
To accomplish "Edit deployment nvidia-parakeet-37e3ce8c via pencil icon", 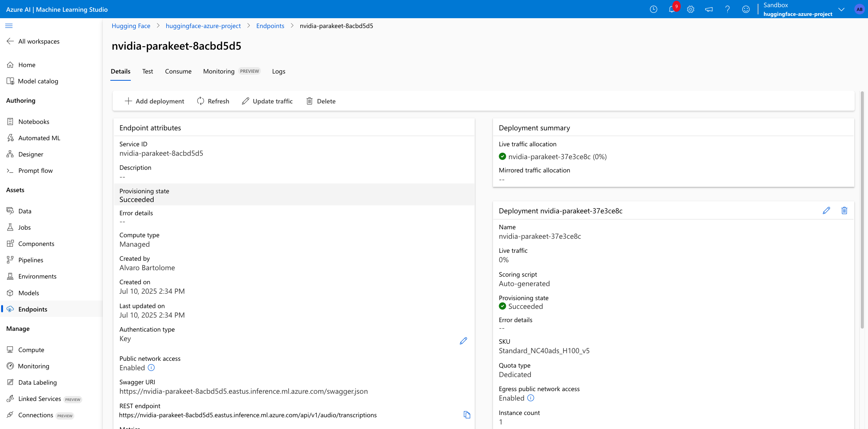I will (x=826, y=211).
